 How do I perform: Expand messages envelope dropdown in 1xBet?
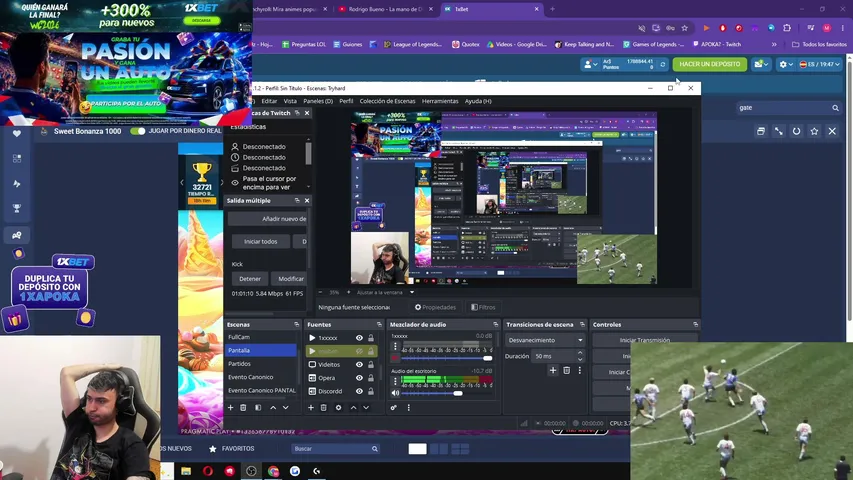pyautogui.click(x=761, y=64)
